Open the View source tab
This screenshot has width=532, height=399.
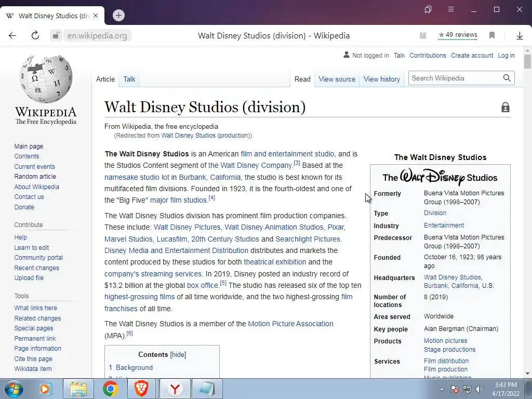point(337,79)
